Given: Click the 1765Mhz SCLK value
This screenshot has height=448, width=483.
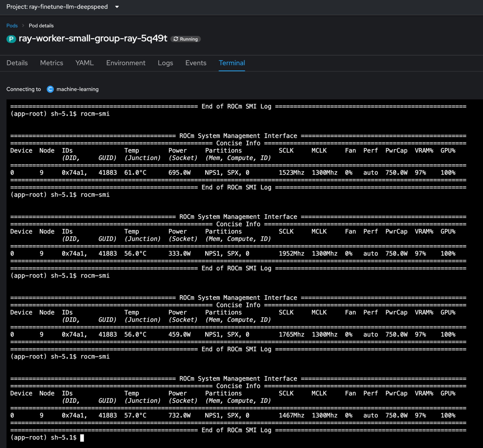Looking at the screenshot, I should pyautogui.click(x=292, y=334).
